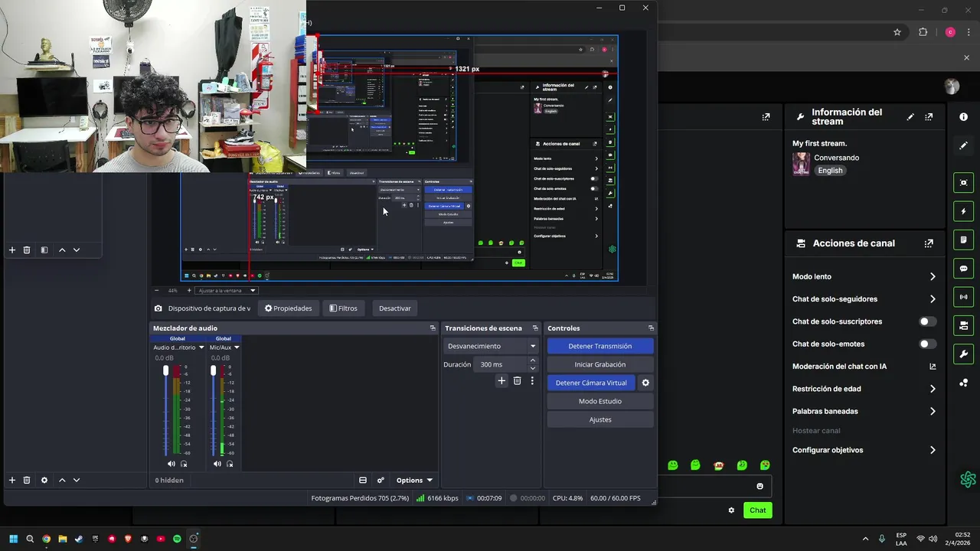Add a source with plus in sources panel
The height and width of the screenshot is (551, 980).
click(12, 480)
